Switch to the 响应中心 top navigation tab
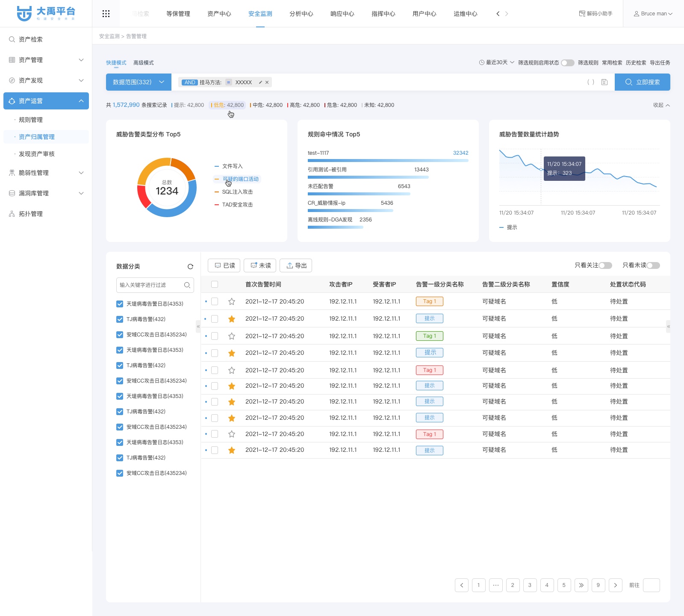 click(x=342, y=14)
